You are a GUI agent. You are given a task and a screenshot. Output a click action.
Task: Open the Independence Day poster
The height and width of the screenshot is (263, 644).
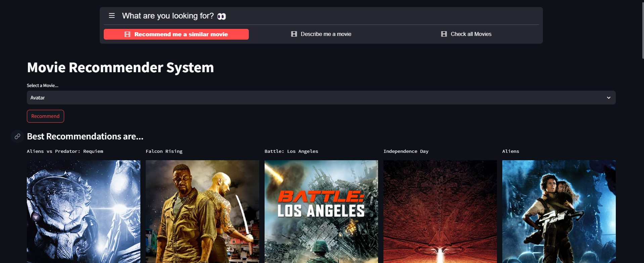[440, 212]
